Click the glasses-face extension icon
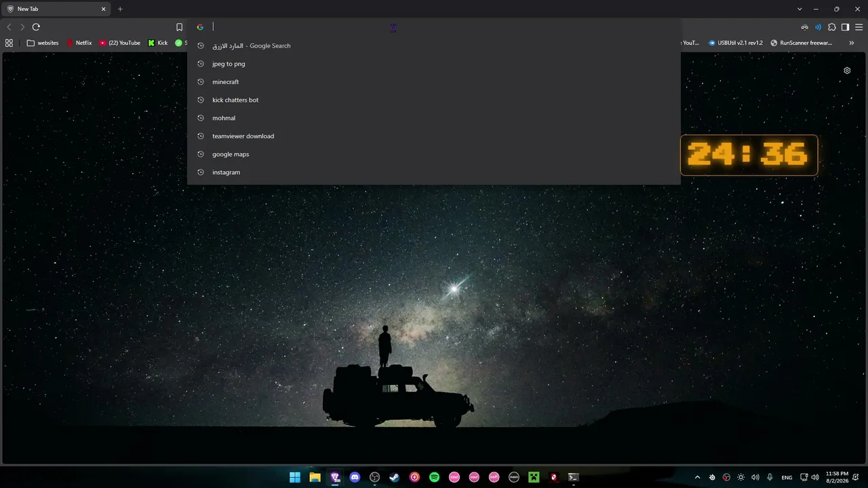The height and width of the screenshot is (488, 868). click(x=804, y=27)
